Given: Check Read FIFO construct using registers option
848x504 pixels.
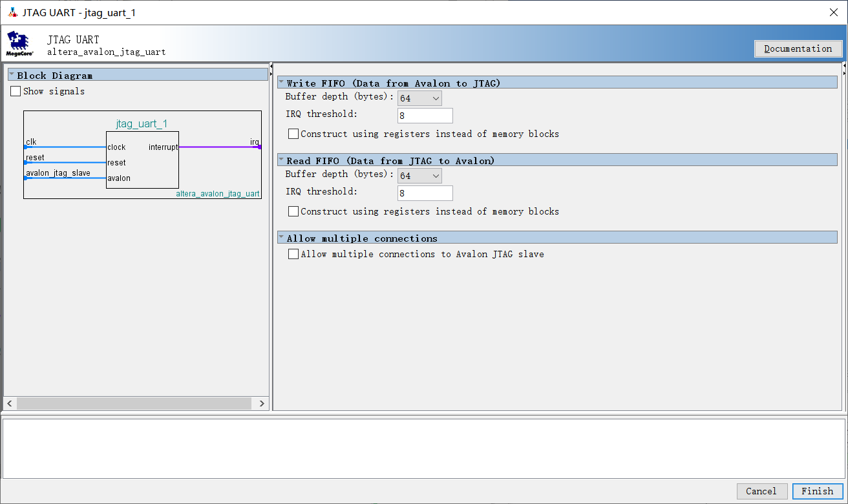Looking at the screenshot, I should [x=293, y=211].
